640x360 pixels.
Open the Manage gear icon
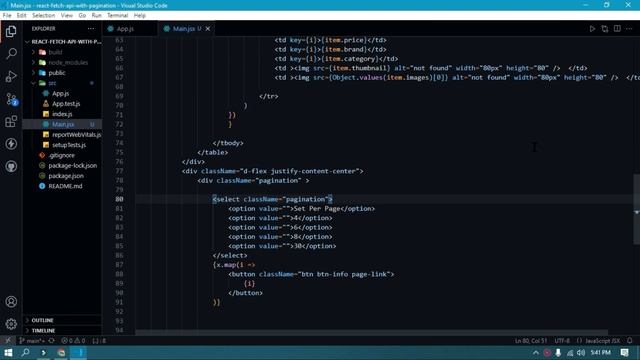pyautogui.click(x=11, y=324)
